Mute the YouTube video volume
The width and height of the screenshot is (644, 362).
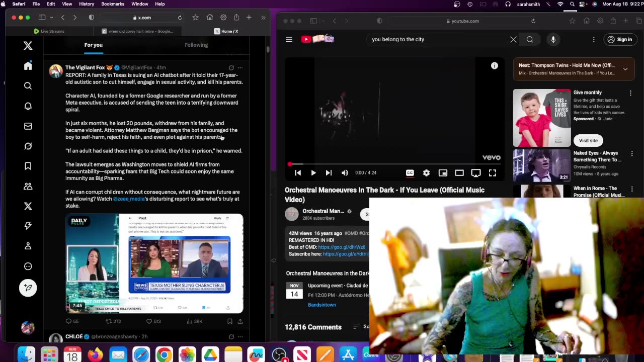tap(345, 173)
